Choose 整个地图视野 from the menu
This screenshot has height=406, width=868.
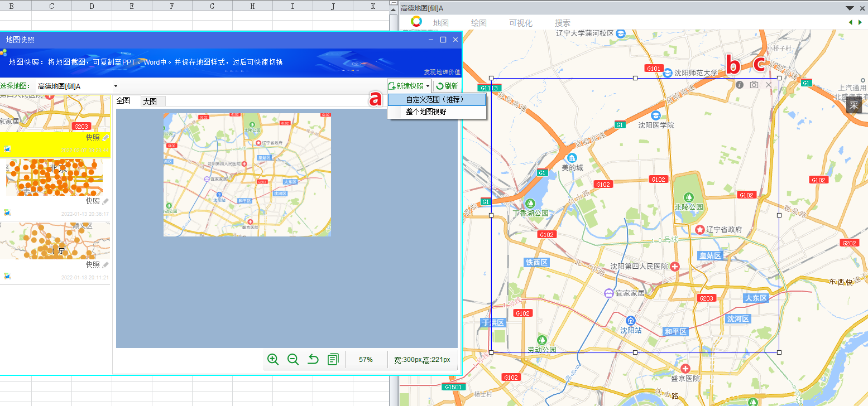[437, 112]
